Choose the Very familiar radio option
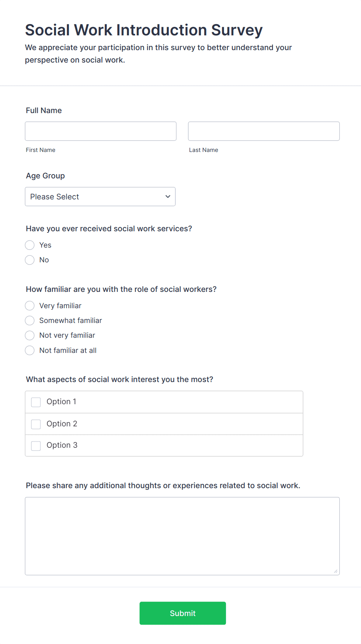361x644 pixels. (30, 306)
